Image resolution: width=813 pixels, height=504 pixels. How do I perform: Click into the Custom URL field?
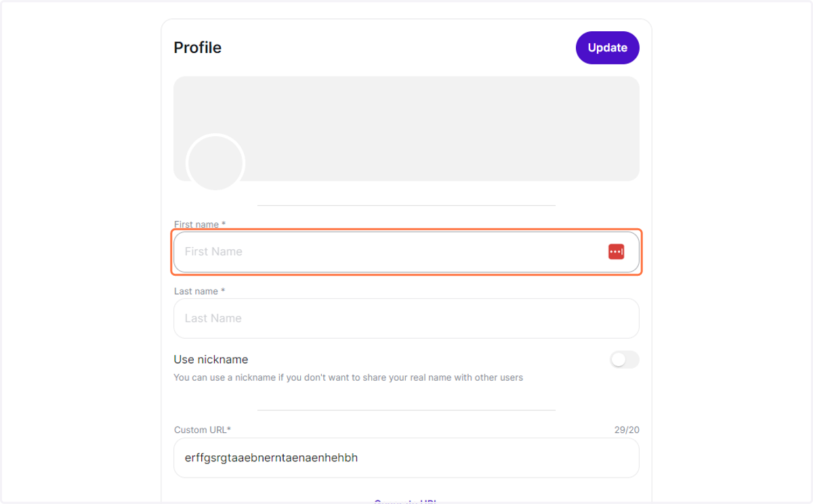[x=406, y=458]
